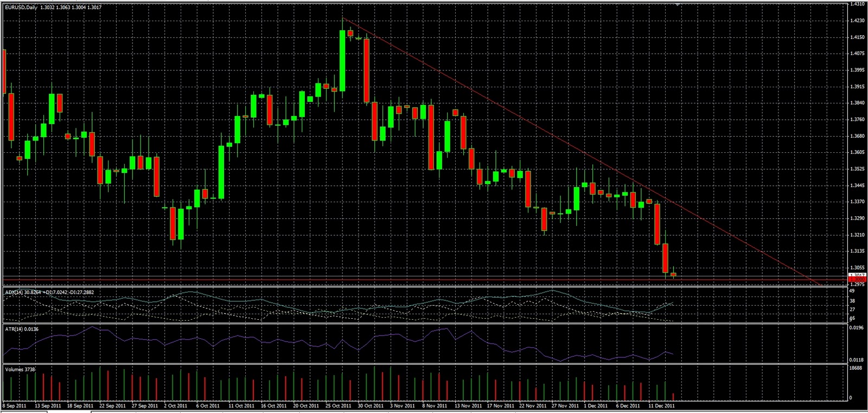Click the 3 Nov 2011 date label
868x413 pixels.
coord(401,405)
